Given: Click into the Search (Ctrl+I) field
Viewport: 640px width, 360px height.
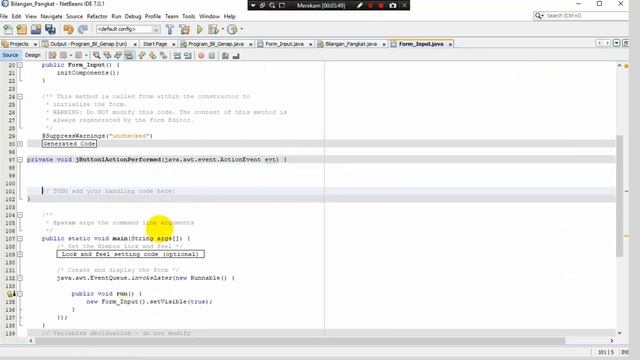Looking at the screenshot, I should click(586, 16).
